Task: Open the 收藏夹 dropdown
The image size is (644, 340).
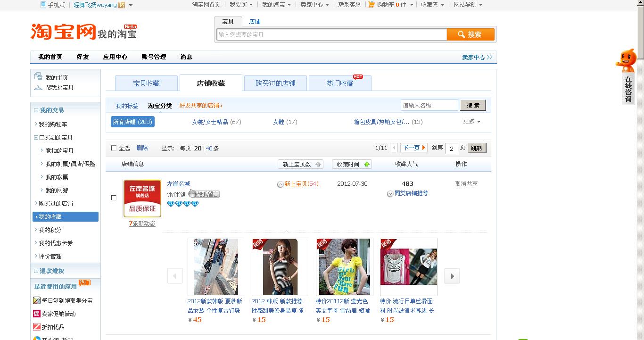Action: click(433, 5)
